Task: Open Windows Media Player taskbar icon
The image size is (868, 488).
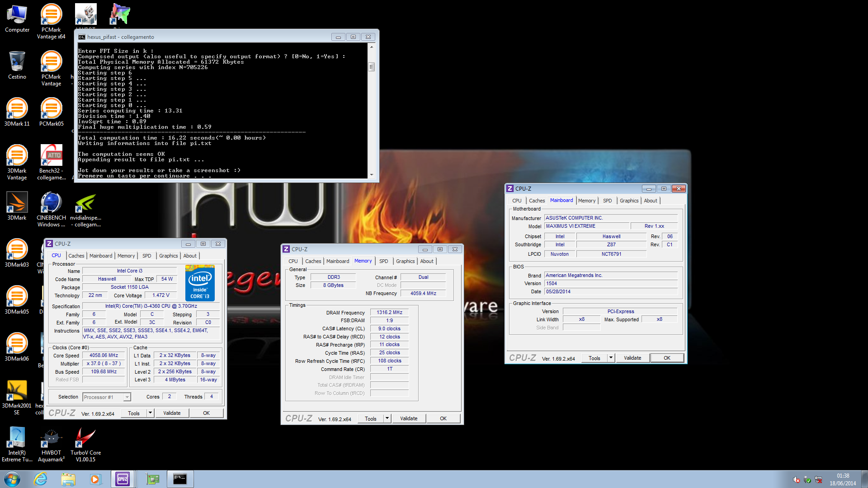Action: [x=95, y=479]
